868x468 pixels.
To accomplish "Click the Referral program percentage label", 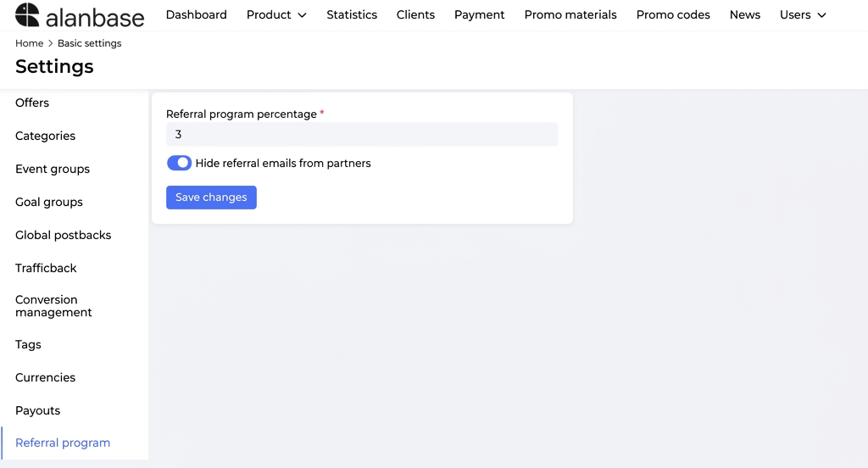I will [242, 114].
